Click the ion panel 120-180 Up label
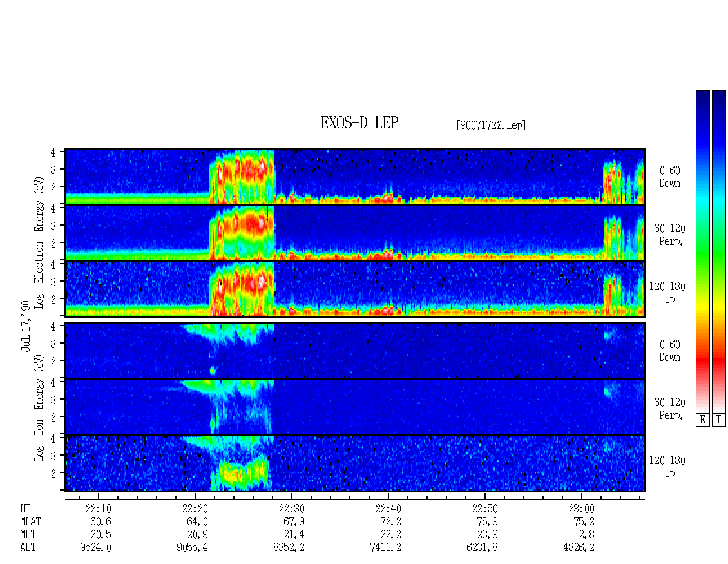Viewport: 728px width, 564px height. (x=667, y=467)
